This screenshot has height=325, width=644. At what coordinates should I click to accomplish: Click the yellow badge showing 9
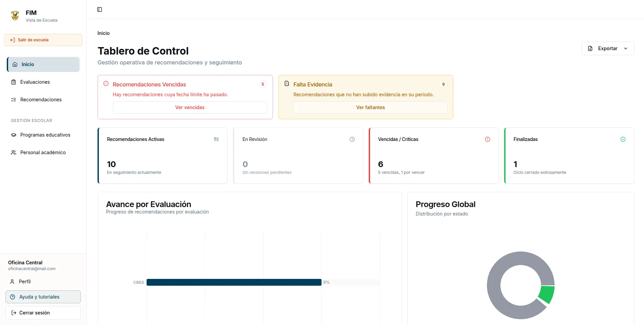[443, 84]
